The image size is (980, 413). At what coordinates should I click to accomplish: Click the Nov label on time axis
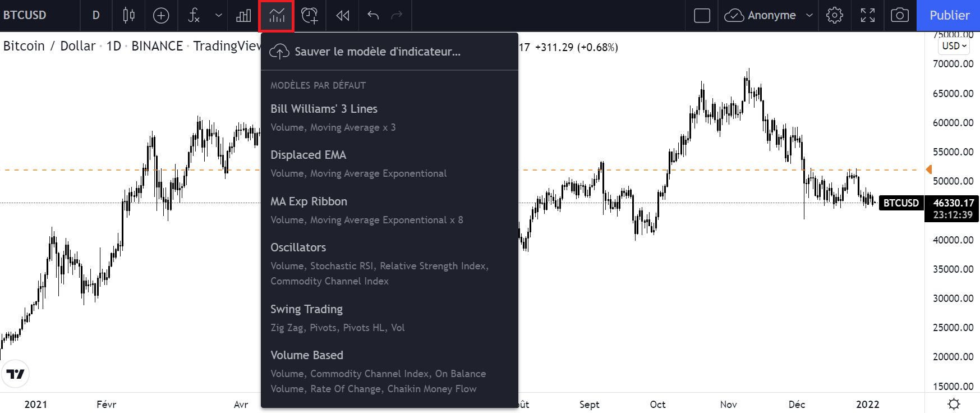tap(728, 405)
